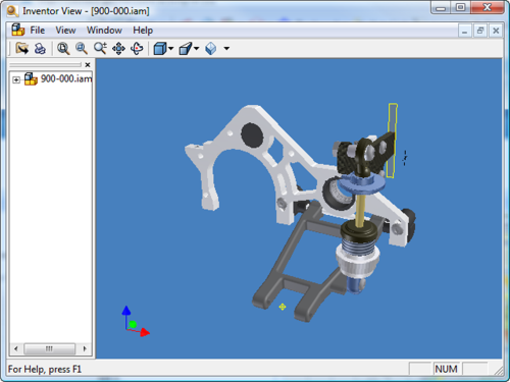Open the display mode dropdown arrow

pyautogui.click(x=171, y=49)
